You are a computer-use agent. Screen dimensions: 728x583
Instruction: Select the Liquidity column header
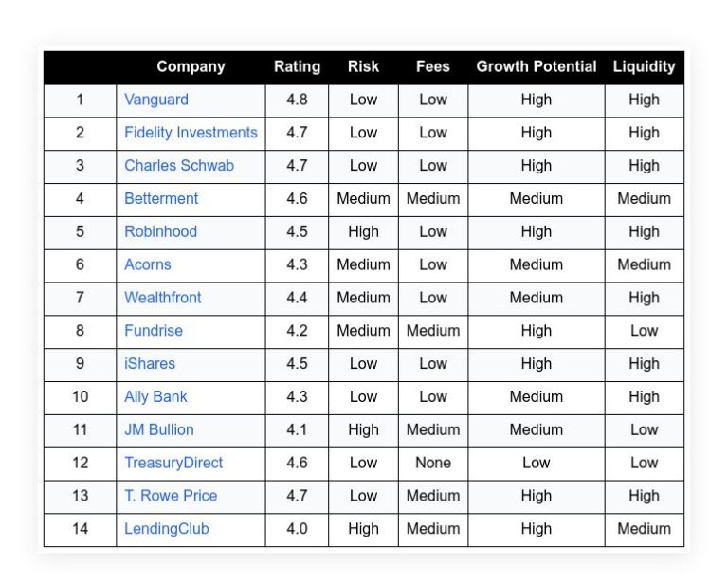click(644, 67)
